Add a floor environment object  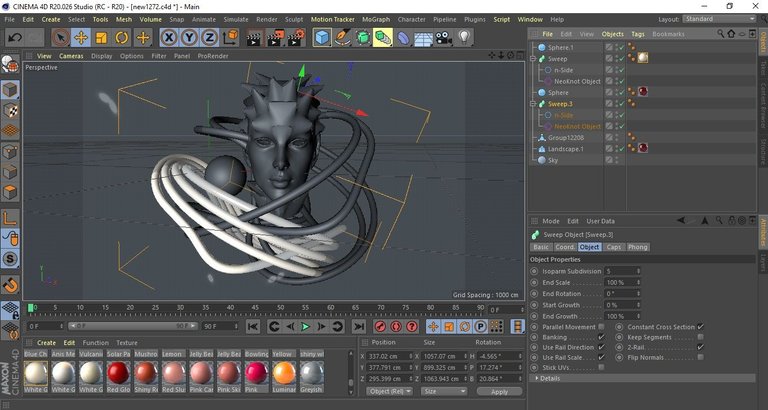[x=424, y=38]
